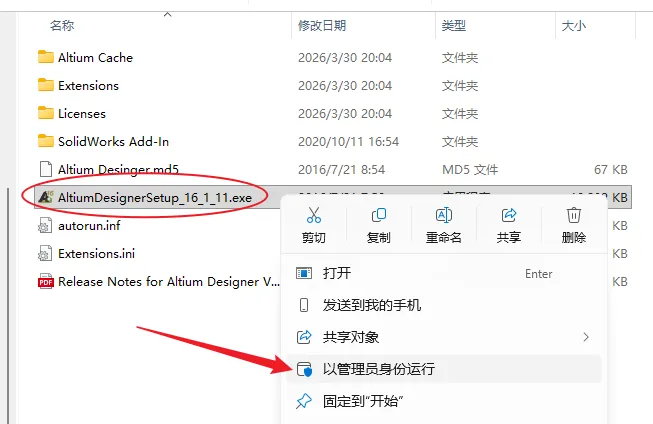Screen dimensions: 653x424
Task: Click the Copy (复制) icon
Action: (379, 215)
